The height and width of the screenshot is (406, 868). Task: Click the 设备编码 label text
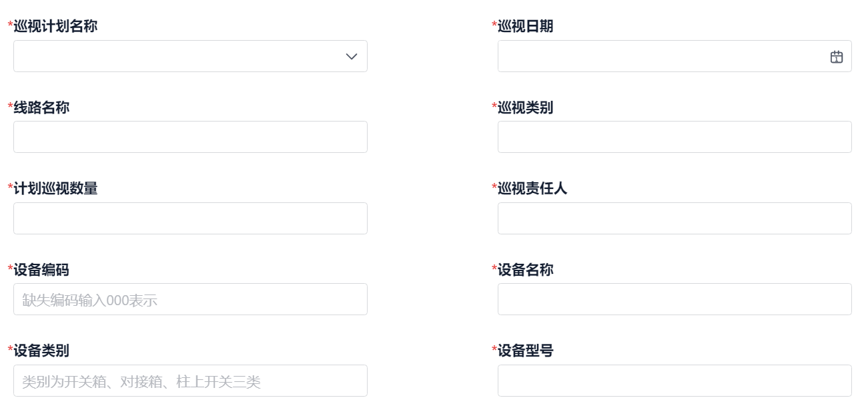[41, 270]
